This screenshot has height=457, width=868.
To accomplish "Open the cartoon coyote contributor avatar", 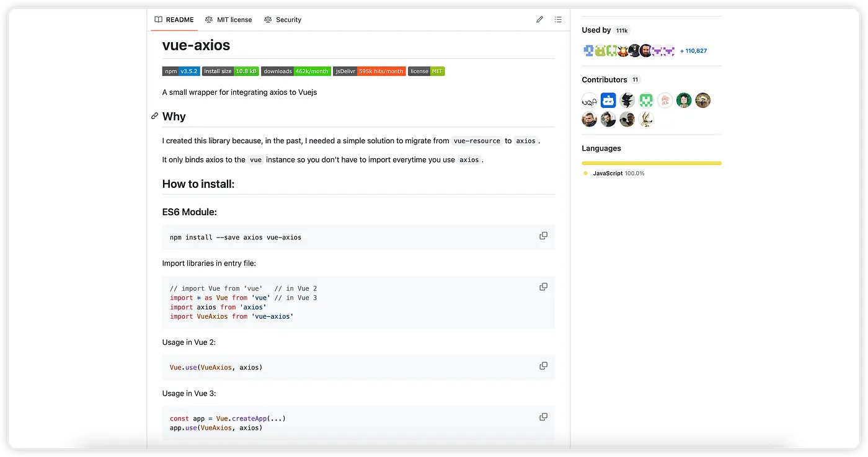I will [x=646, y=119].
